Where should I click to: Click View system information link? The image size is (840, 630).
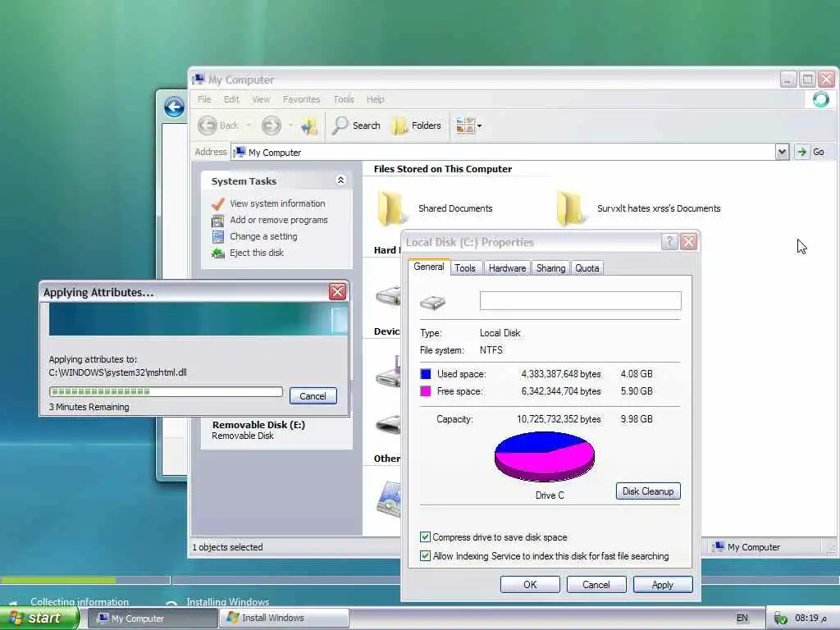click(277, 203)
